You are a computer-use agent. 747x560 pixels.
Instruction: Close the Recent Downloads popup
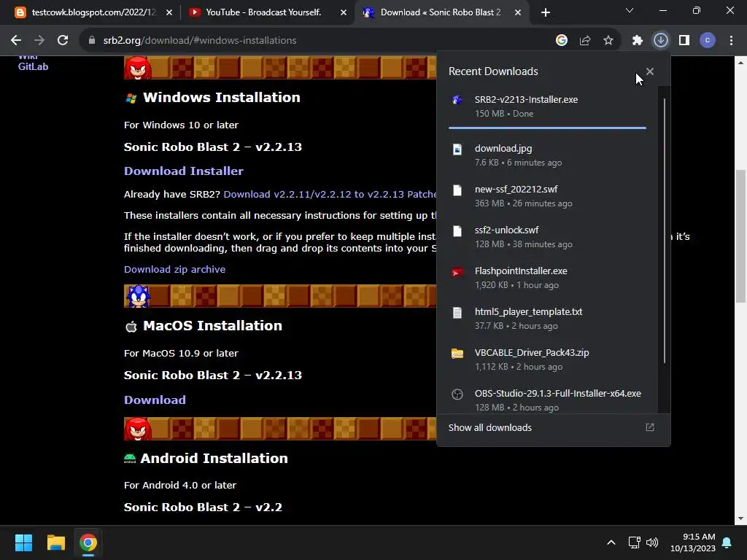tap(650, 71)
